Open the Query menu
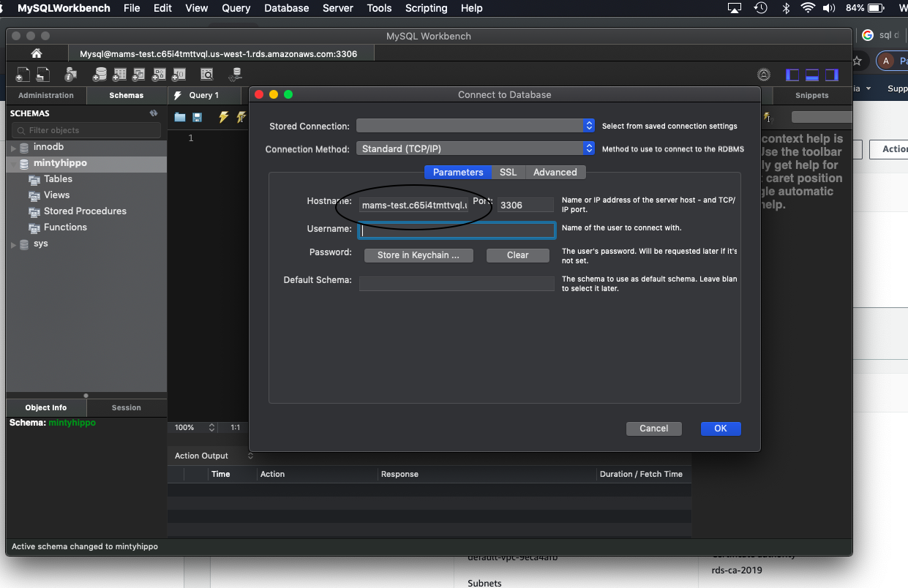This screenshot has height=588, width=908. click(236, 8)
